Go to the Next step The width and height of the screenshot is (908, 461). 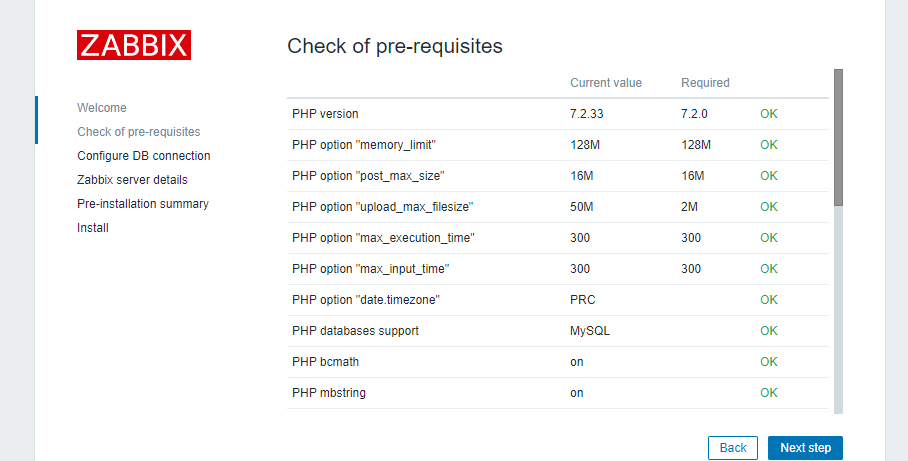(805, 448)
